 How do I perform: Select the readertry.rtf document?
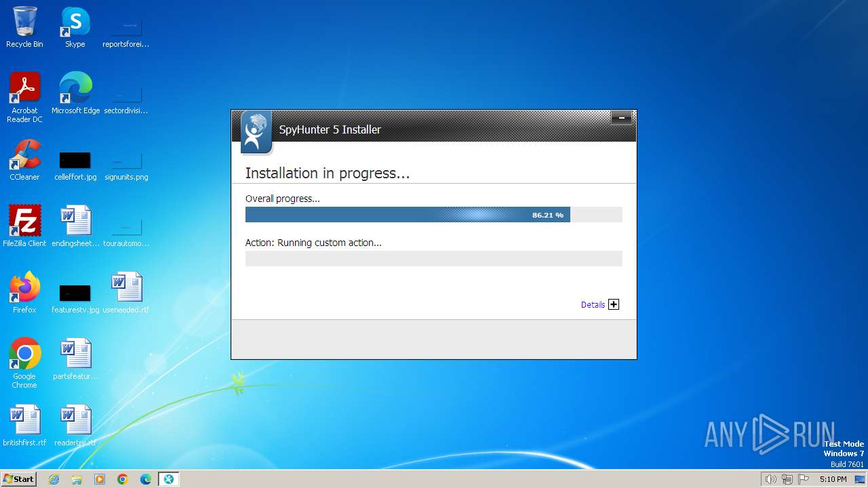75,426
